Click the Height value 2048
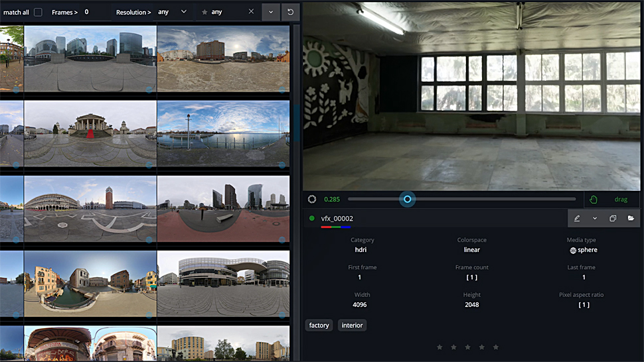This screenshot has width=644, height=362. pos(472,304)
